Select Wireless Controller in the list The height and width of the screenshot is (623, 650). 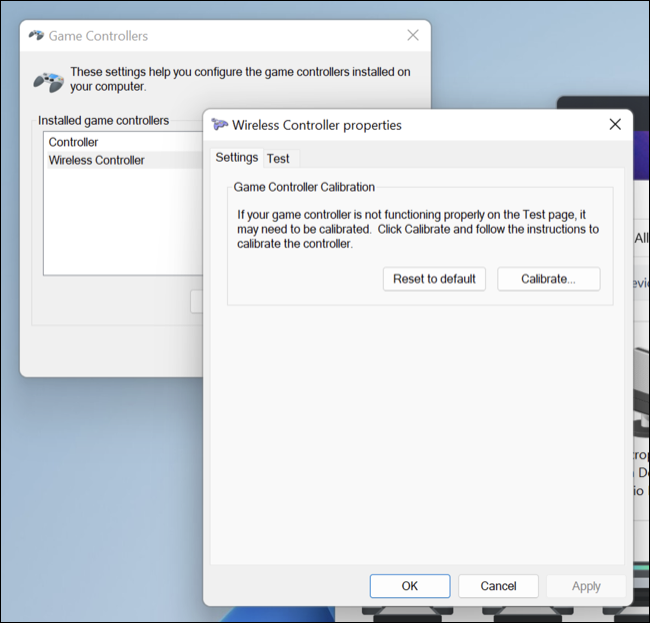click(x=97, y=160)
